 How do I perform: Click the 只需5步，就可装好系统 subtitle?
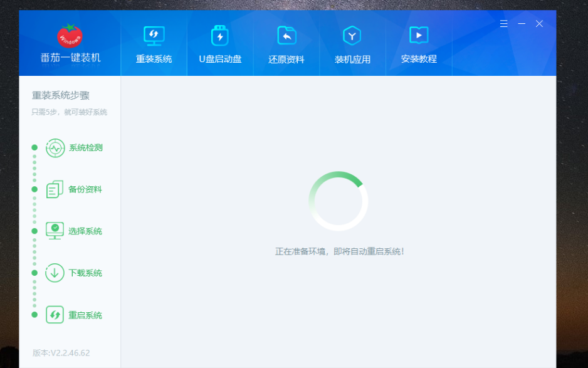coord(70,112)
